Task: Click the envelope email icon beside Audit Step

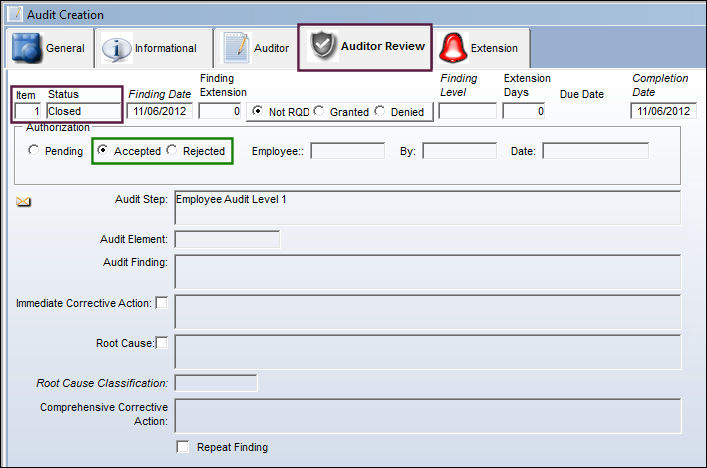Action: click(x=23, y=202)
